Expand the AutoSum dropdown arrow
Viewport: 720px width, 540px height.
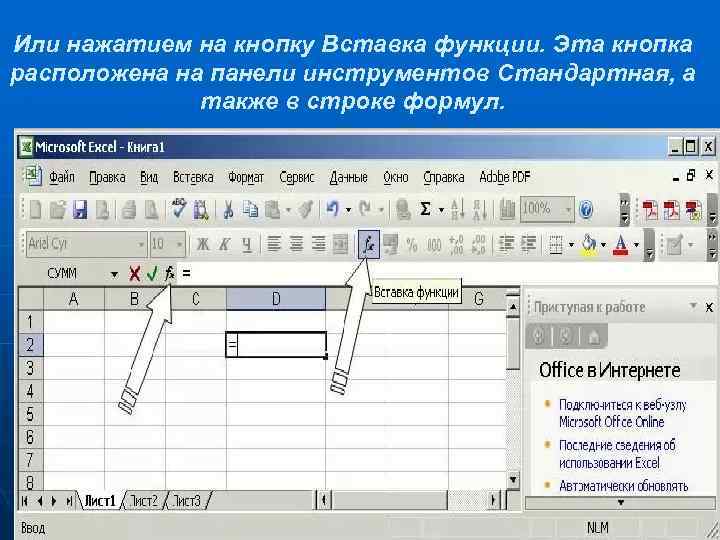441,210
